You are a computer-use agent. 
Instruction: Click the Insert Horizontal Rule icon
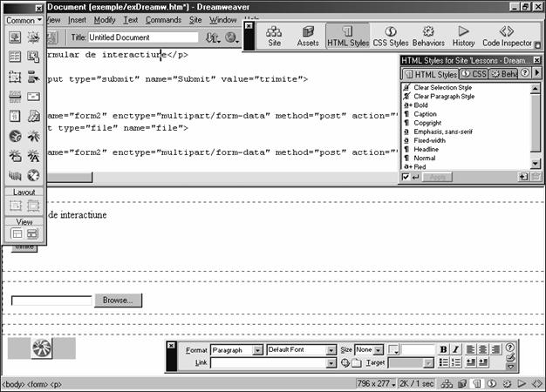(x=15, y=97)
